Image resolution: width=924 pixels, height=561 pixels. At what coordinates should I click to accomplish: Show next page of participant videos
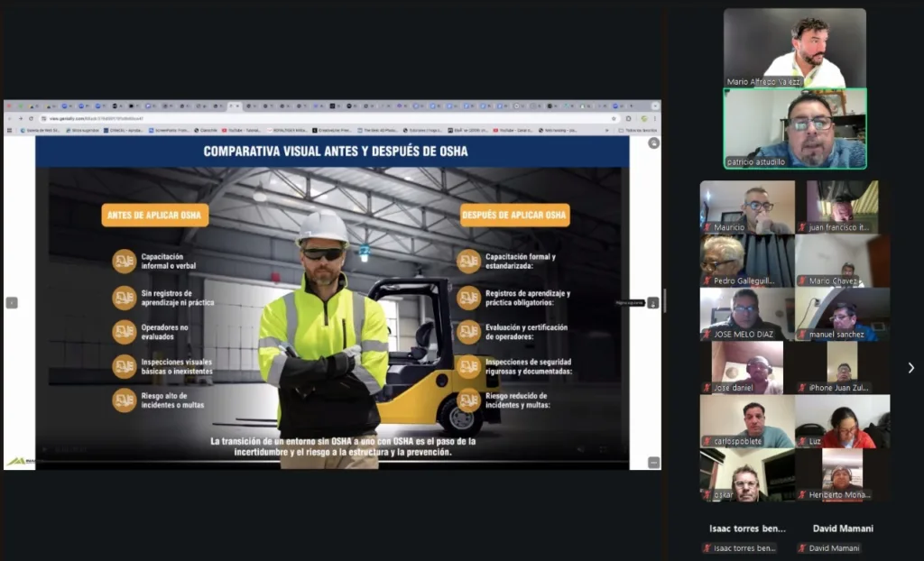point(910,367)
